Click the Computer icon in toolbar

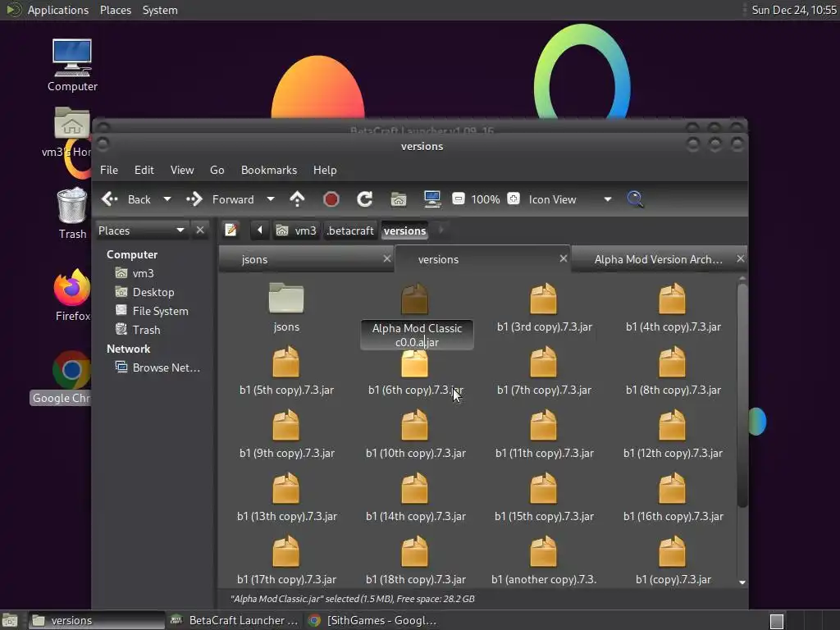point(432,199)
